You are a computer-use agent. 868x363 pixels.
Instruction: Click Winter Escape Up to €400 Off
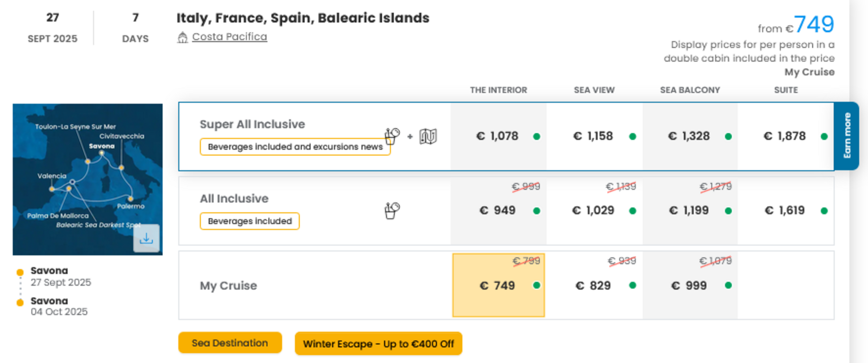pyautogui.click(x=378, y=343)
